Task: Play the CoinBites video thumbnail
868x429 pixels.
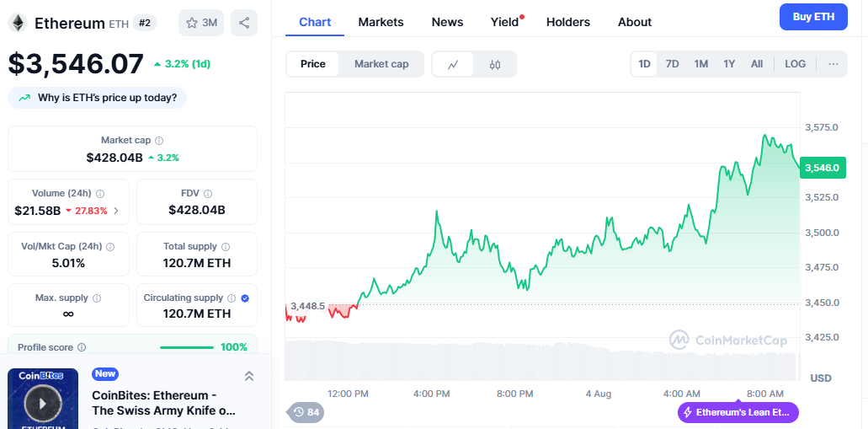Action: coord(43,403)
